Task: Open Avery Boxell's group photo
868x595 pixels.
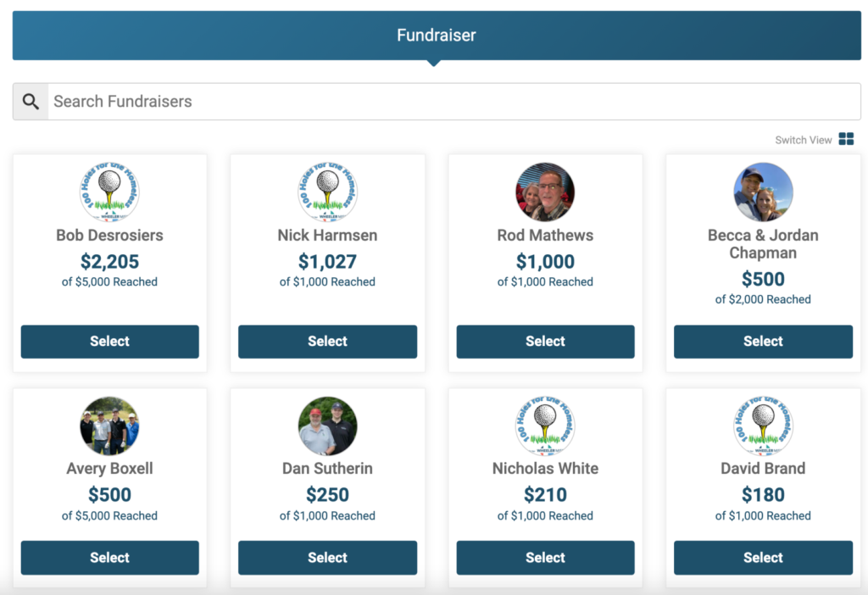Action: [109, 425]
